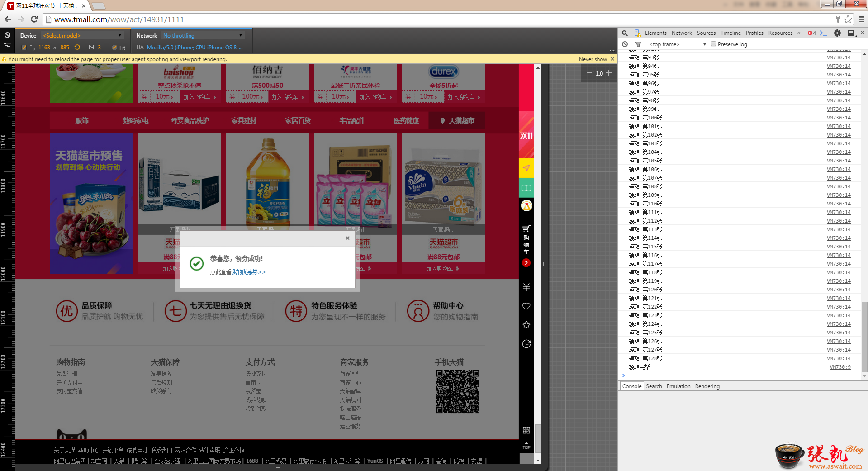Click the DevTools inspect element magnifier icon

(625, 33)
